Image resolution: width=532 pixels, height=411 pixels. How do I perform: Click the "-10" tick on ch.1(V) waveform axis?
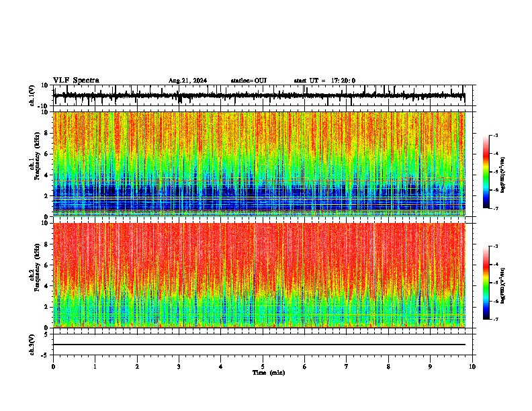(x=43, y=106)
